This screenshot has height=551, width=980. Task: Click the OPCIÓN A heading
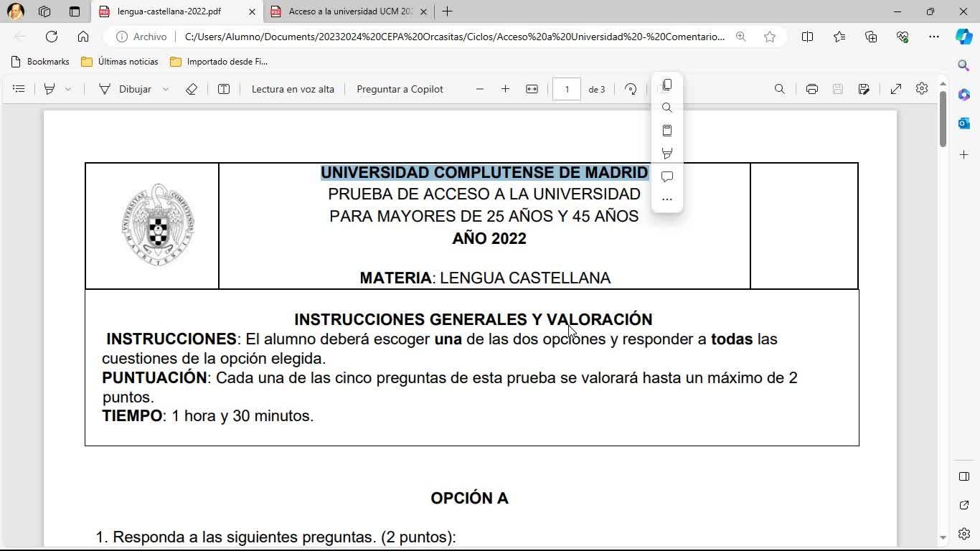click(x=469, y=499)
